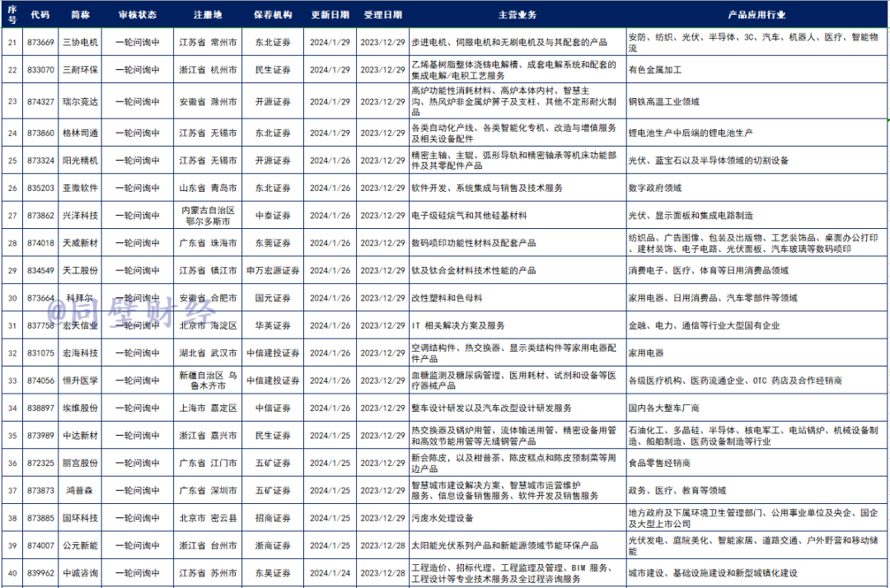
Task: Select company name 恒升医学
Action: click(x=80, y=380)
